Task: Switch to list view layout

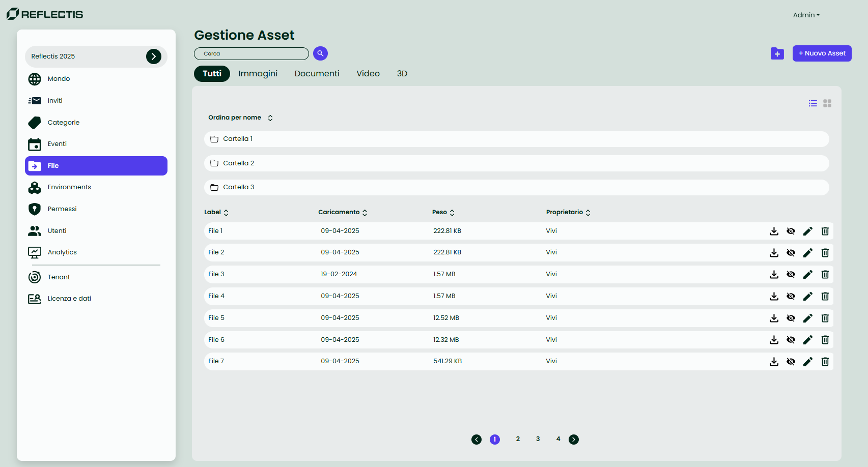Action: pyautogui.click(x=813, y=103)
